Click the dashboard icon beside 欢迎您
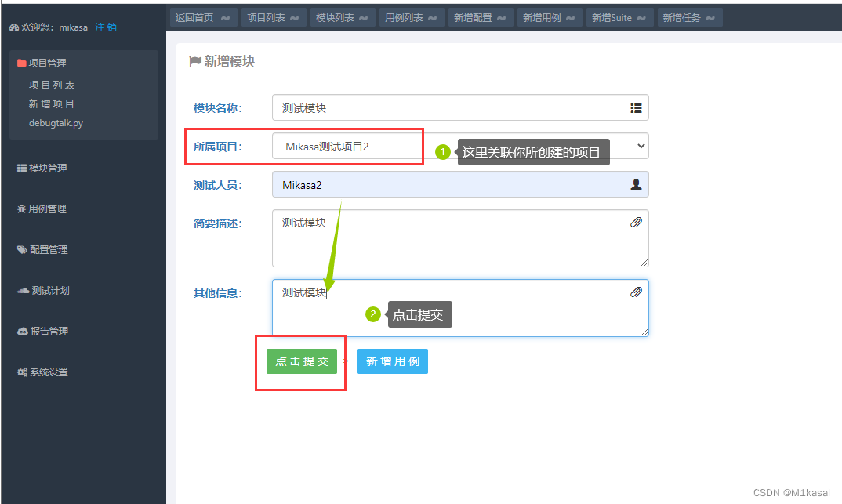This screenshot has width=842, height=504. point(14,27)
